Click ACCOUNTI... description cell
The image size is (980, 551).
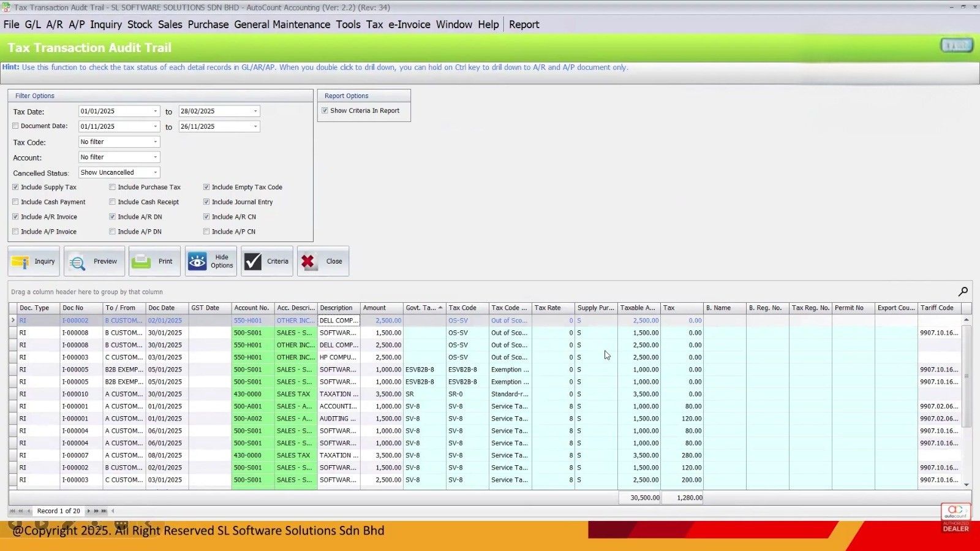point(339,406)
